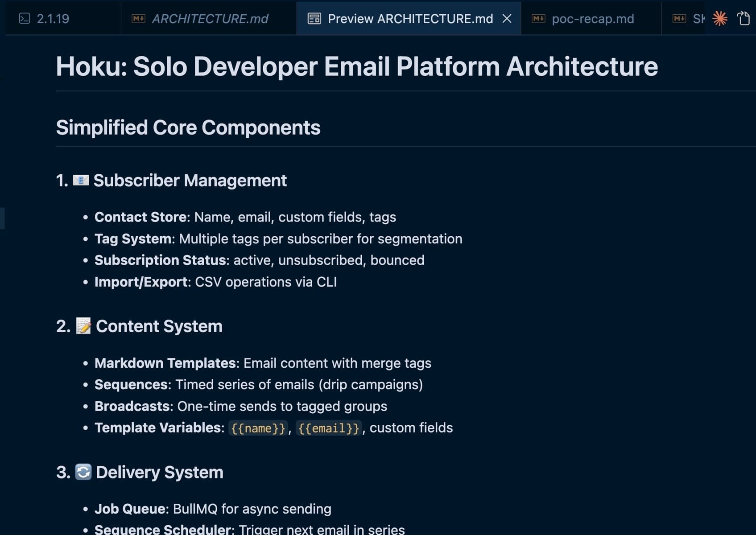Click the envelope emoji beside Subscriber Management
Image resolution: width=756 pixels, height=535 pixels.
(x=81, y=180)
